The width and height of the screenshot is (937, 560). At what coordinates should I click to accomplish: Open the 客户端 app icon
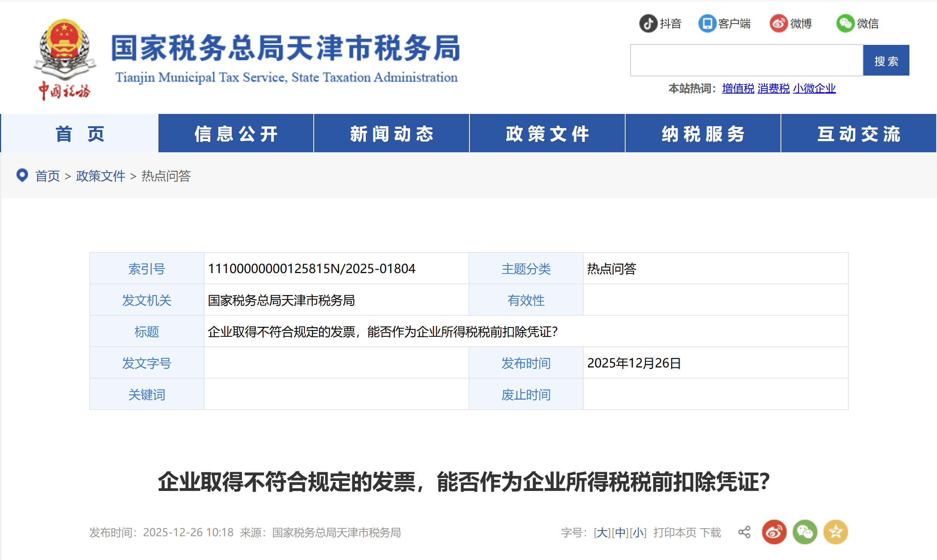pos(707,23)
